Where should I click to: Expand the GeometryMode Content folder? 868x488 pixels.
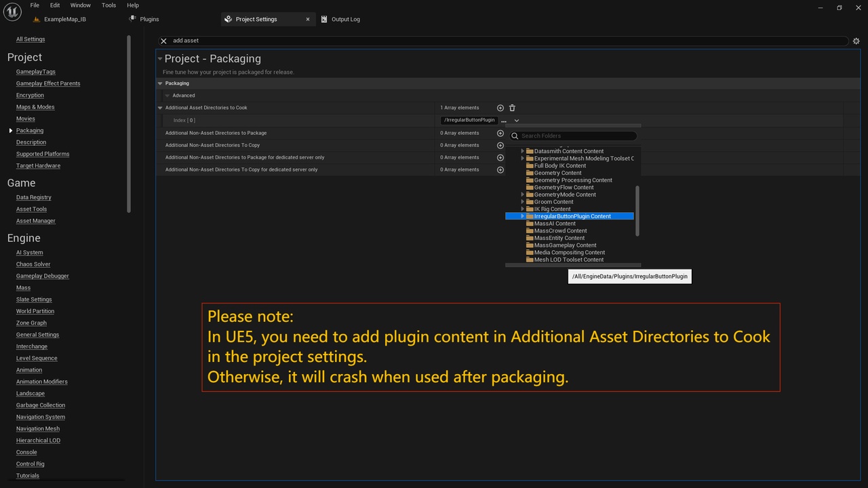point(523,195)
